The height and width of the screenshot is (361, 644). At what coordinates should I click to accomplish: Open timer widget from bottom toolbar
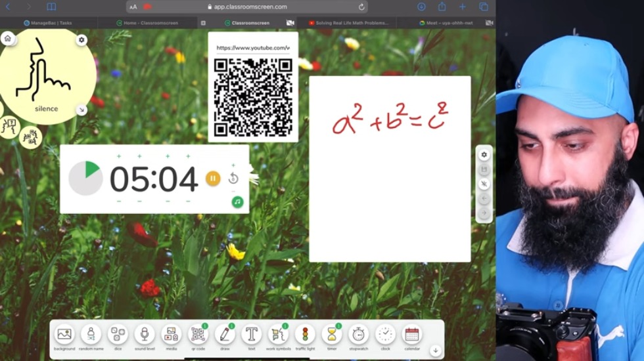(332, 335)
